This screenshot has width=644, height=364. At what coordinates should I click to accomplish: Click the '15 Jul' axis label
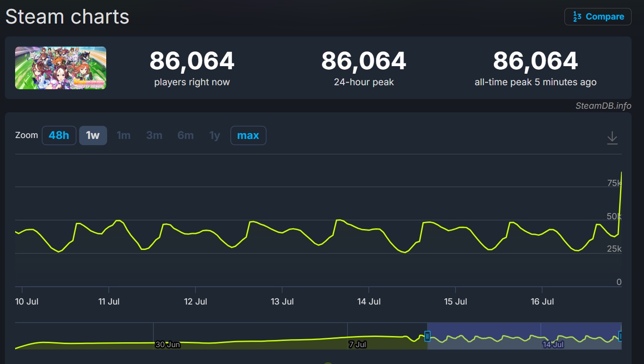tap(456, 301)
